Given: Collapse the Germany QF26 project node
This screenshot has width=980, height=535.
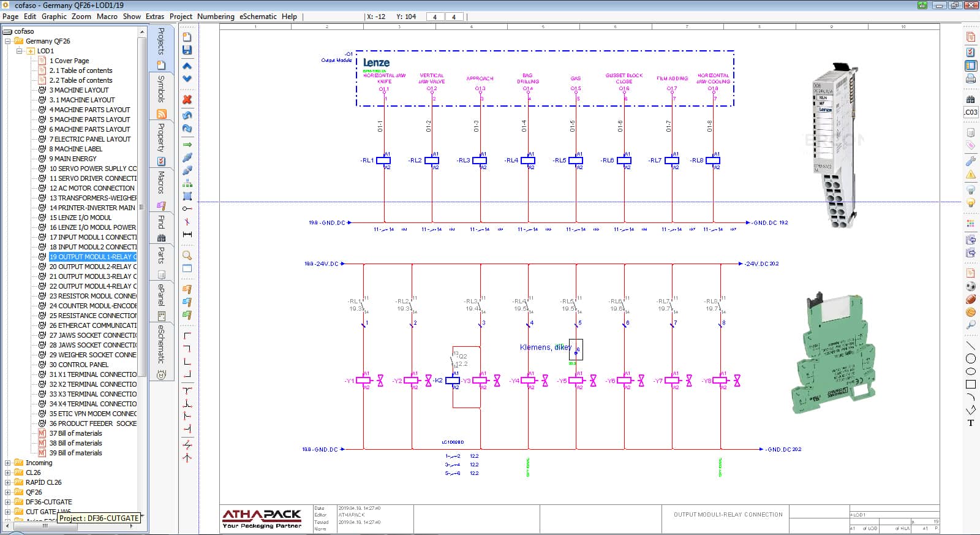Looking at the screenshot, I should coord(7,41).
